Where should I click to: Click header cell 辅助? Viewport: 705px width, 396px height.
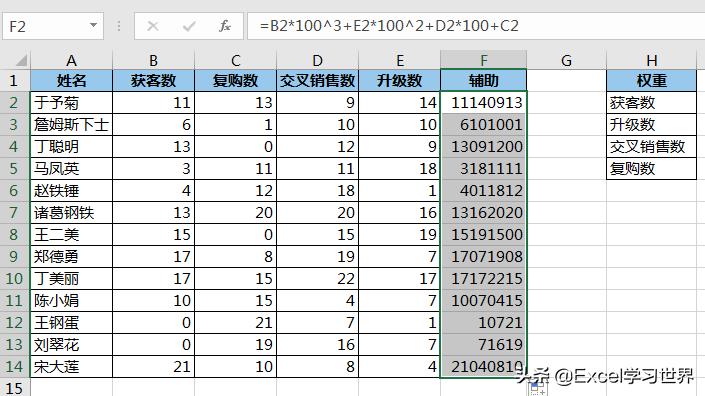pos(483,80)
